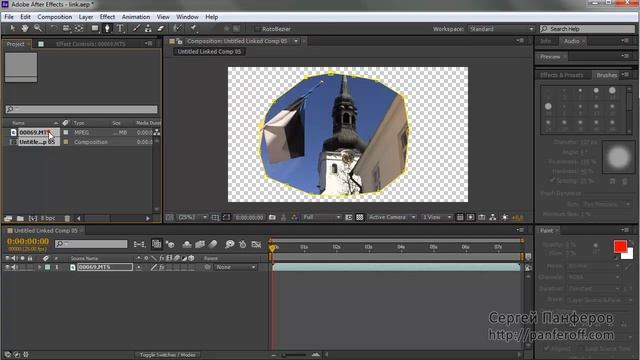The height and width of the screenshot is (360, 640).
Task: Open the Full resolution dropdown
Action: (x=321, y=218)
